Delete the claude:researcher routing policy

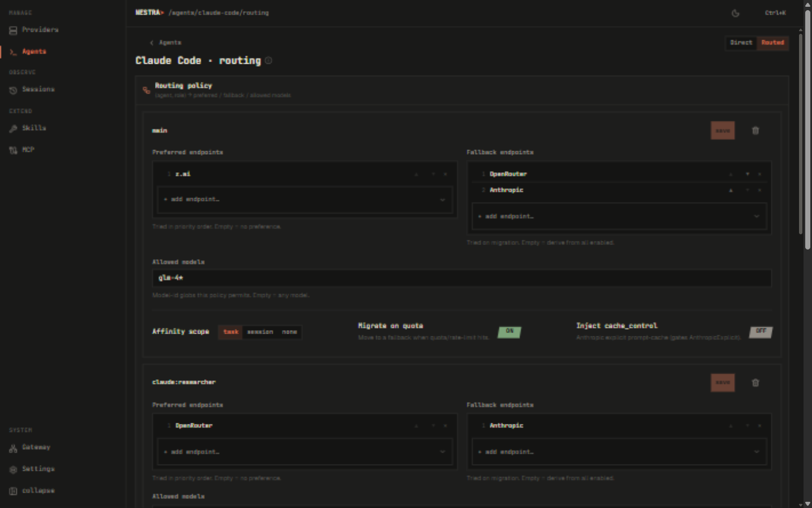[x=756, y=383]
